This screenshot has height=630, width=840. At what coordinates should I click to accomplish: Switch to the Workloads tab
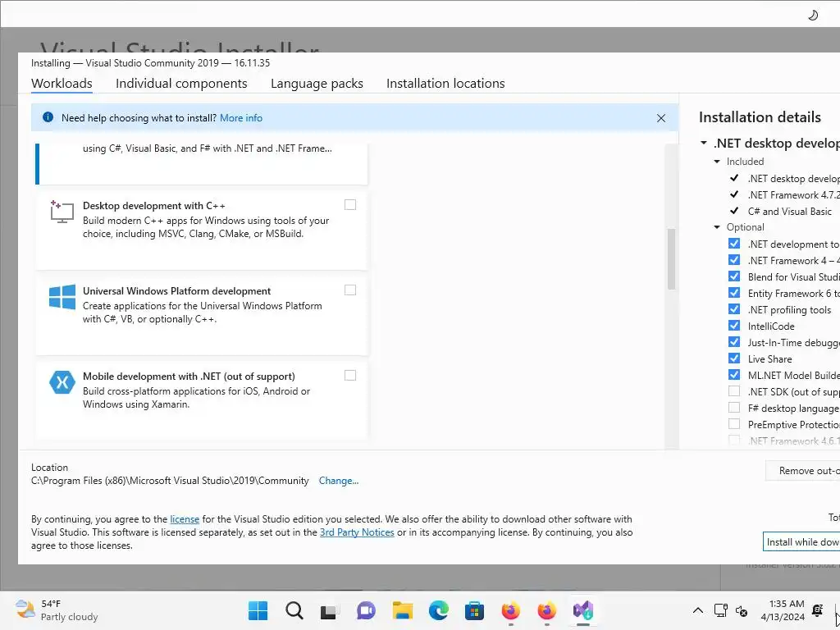coord(62,84)
